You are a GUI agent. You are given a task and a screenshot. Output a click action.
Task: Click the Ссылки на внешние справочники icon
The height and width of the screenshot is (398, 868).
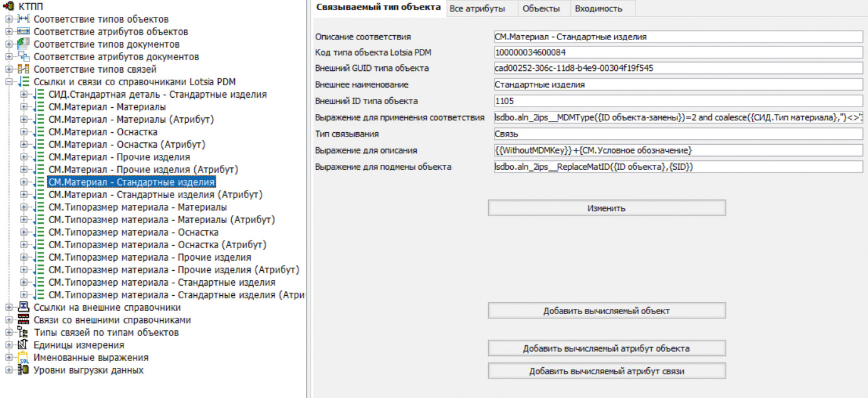click(23, 307)
